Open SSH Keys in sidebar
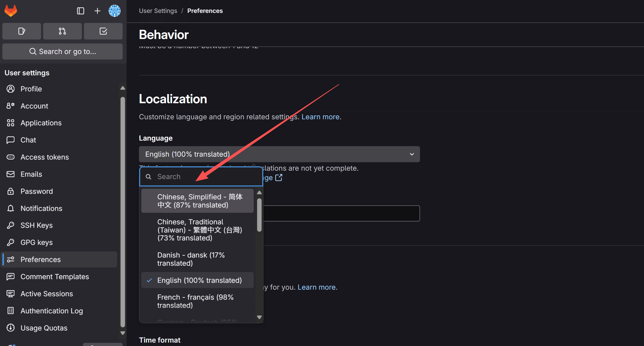 [x=37, y=225]
